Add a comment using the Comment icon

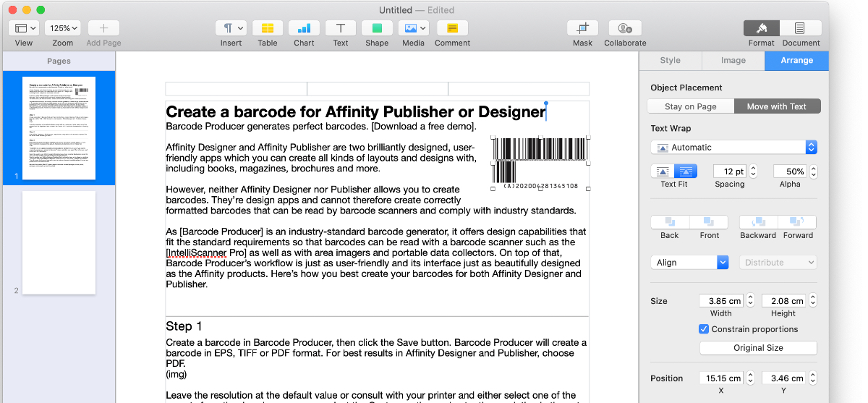(x=452, y=28)
